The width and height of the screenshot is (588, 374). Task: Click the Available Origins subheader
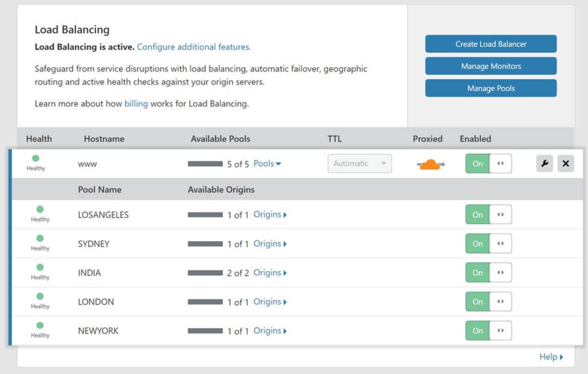[221, 190]
